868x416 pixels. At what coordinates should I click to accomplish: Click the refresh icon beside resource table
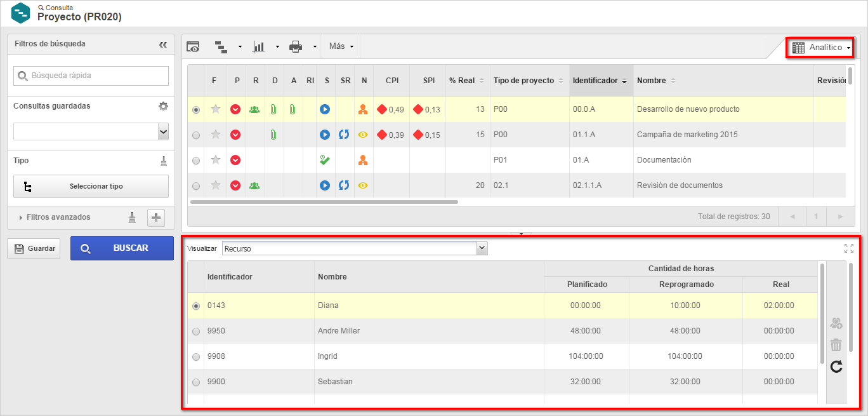tap(836, 366)
